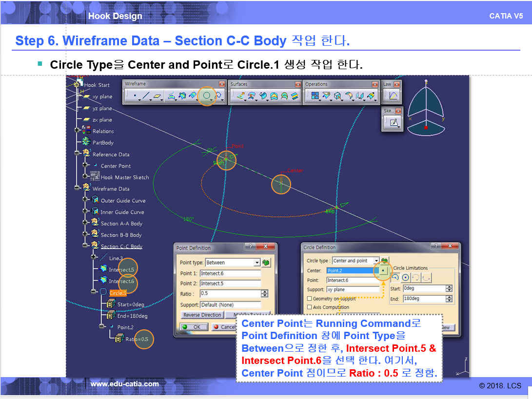Open the Sketcher tool icon
The height and width of the screenshot is (399, 532).
pos(392,122)
